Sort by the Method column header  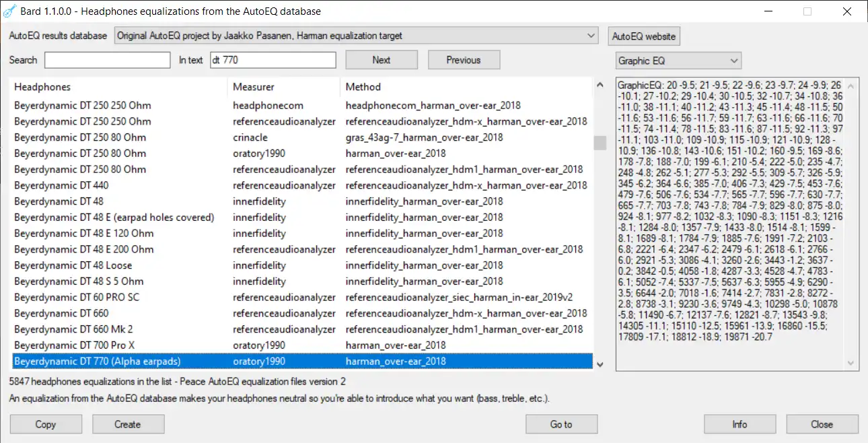coord(466,87)
